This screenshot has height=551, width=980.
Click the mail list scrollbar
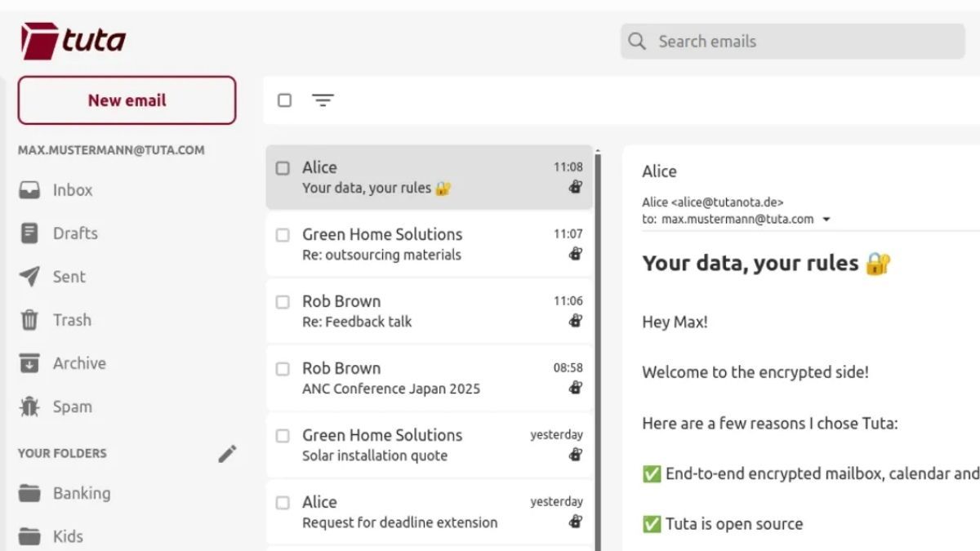coord(598,351)
